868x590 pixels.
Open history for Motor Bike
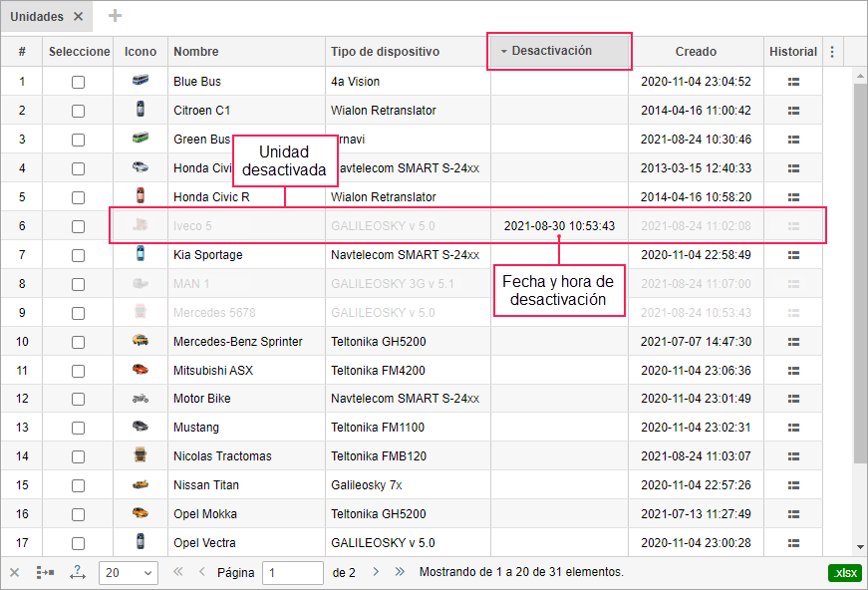(x=793, y=399)
